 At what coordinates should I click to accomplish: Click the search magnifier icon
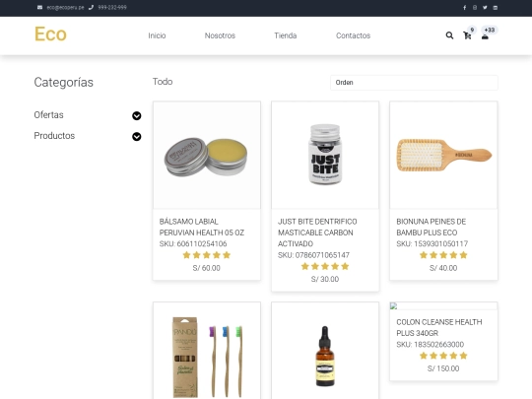(449, 35)
